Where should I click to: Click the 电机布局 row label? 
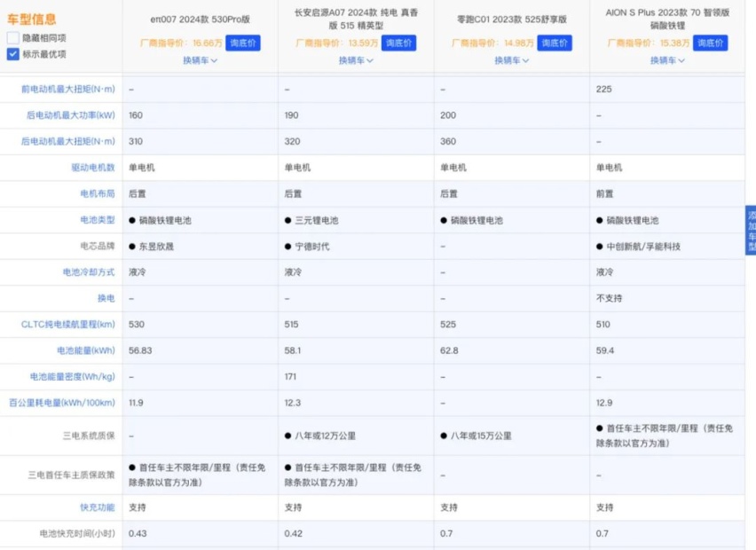click(98, 193)
